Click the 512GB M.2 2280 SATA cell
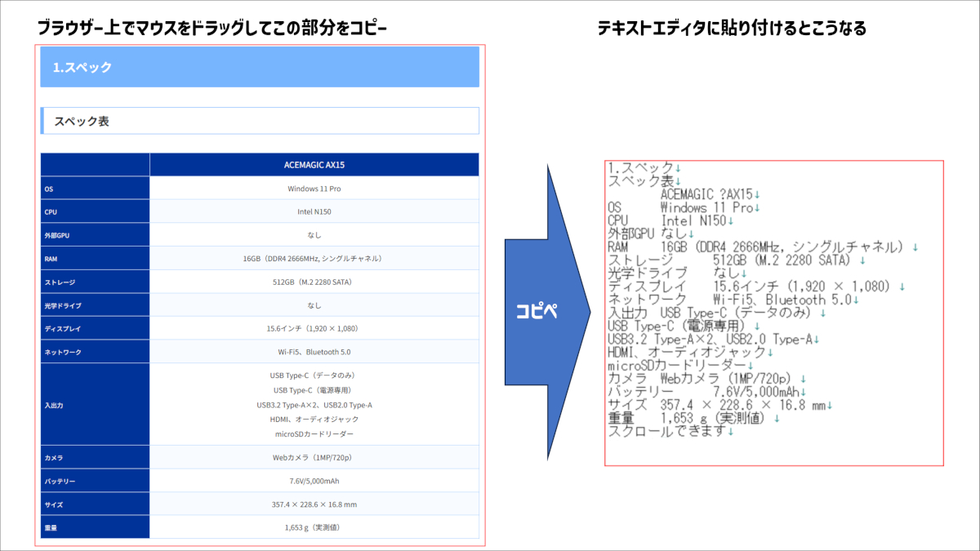This screenshot has height=551, width=980. 314,282
